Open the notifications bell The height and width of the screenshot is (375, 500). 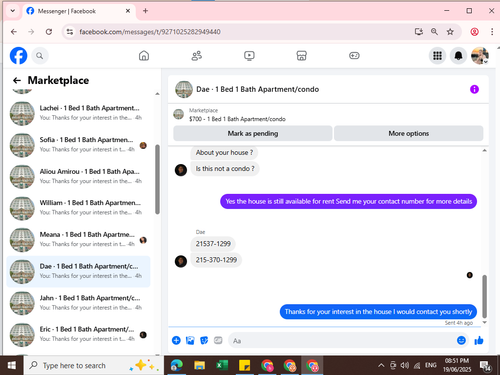tap(459, 56)
